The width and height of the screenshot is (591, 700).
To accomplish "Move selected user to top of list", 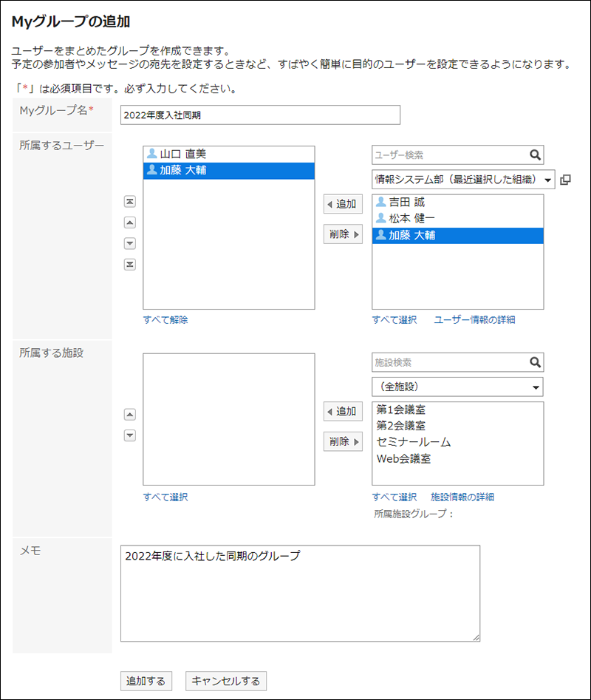I will point(130,201).
